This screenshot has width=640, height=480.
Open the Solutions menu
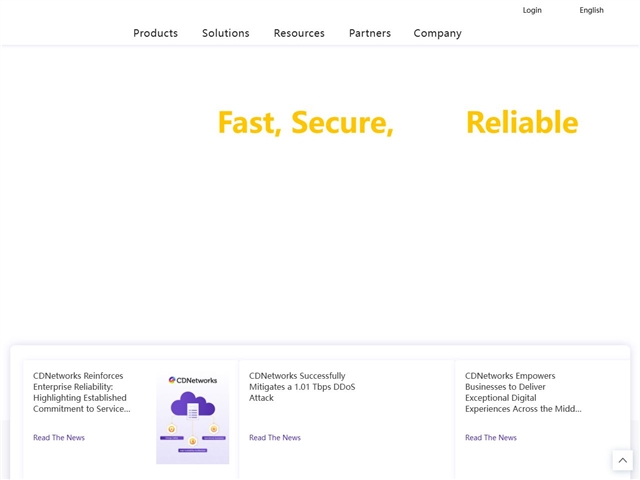226,33
